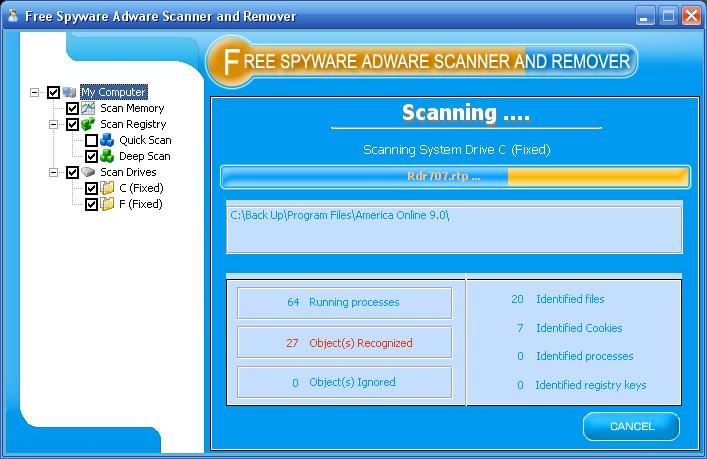This screenshot has height=459, width=707.
Task: Toggle the Scan Registry checkbox
Action: 73,124
